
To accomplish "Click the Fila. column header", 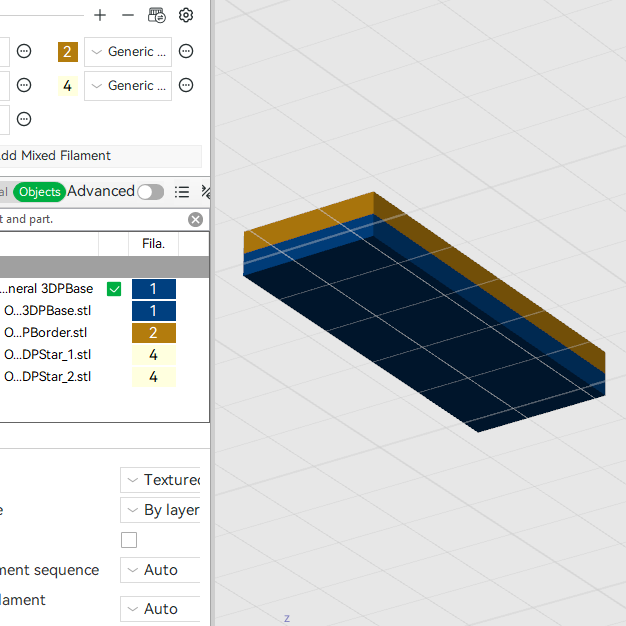I will [x=153, y=244].
